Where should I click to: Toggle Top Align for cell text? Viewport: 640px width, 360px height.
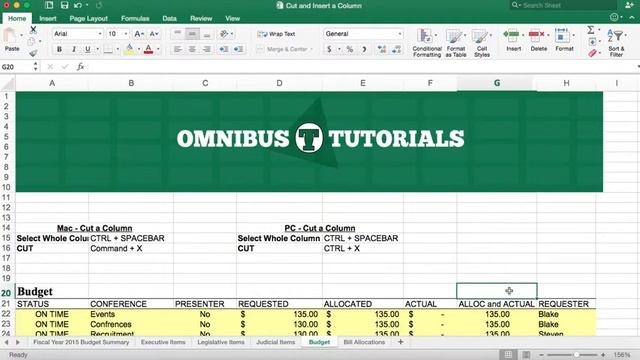tap(178, 34)
